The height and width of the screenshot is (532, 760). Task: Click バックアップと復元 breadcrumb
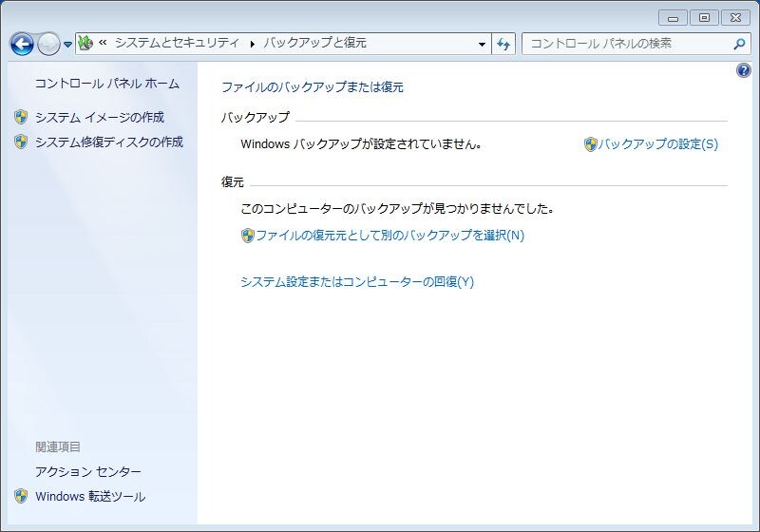pos(314,43)
